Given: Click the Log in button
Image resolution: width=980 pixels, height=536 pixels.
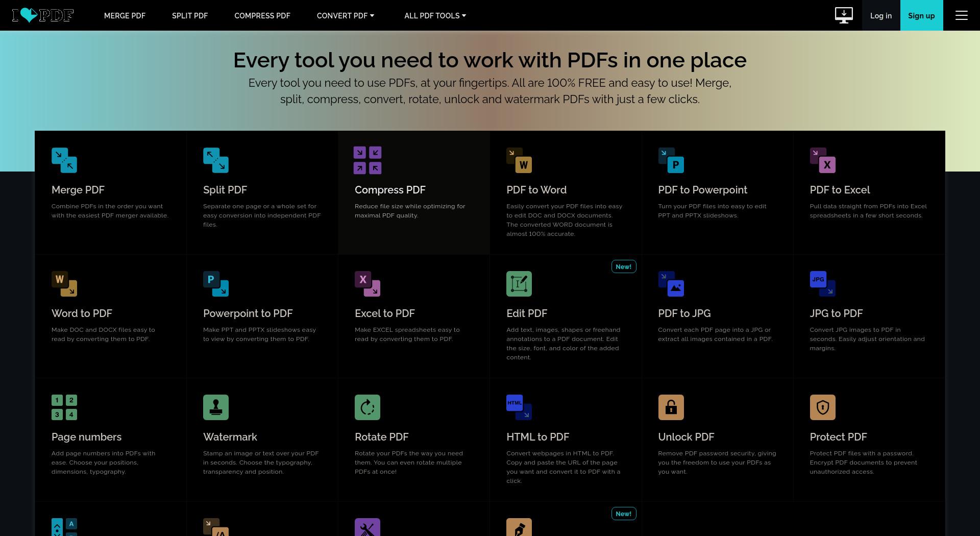Looking at the screenshot, I should click(881, 15).
